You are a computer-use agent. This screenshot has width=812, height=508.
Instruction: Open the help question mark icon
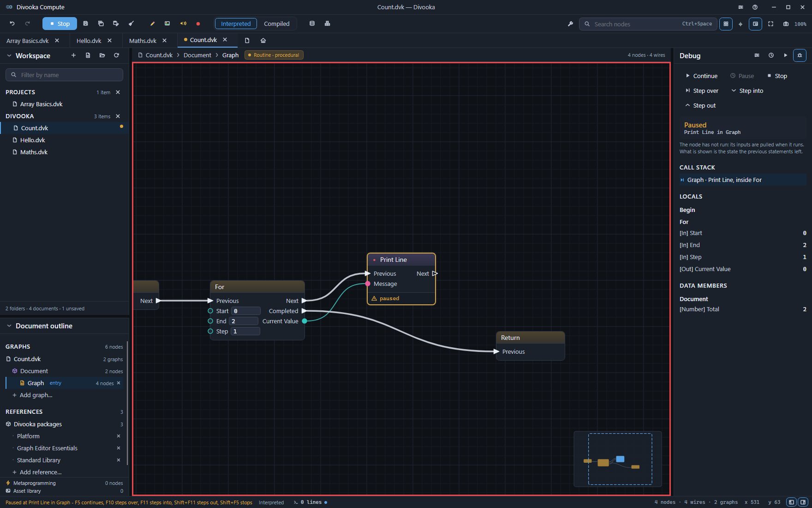755,7
